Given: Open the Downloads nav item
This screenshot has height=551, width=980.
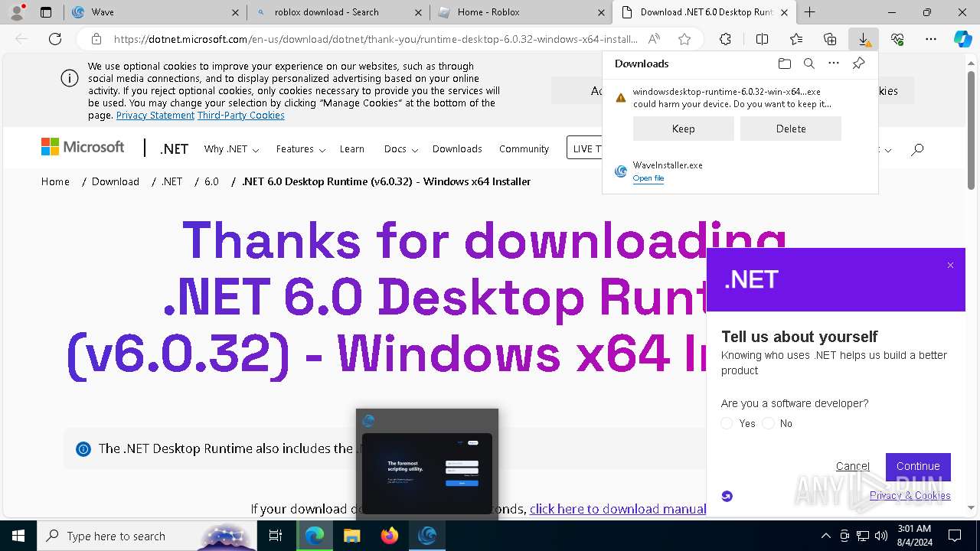Looking at the screenshot, I should 457,149.
